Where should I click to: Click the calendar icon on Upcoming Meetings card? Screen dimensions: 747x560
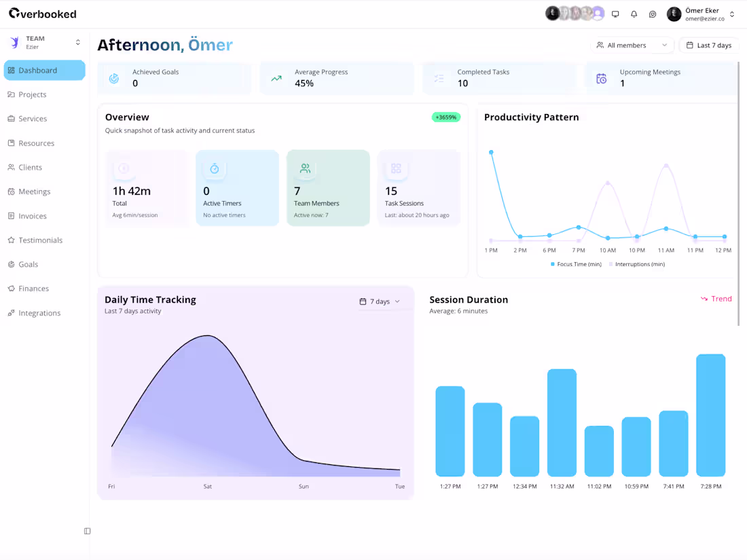pyautogui.click(x=601, y=78)
